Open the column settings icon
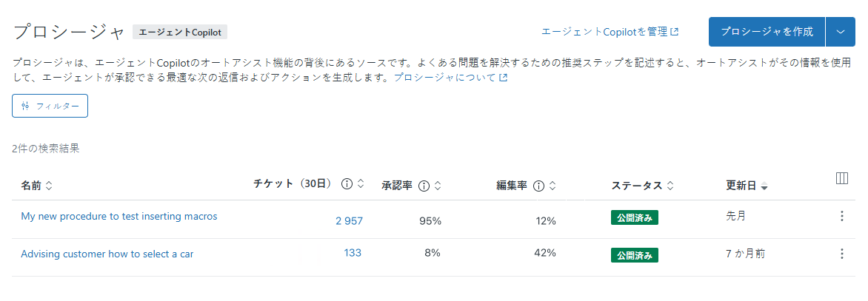 841,178
